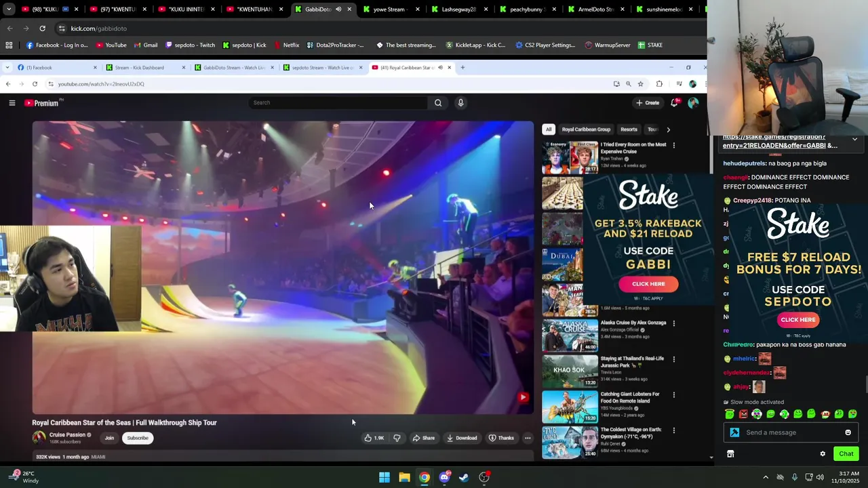Join the Cruise Passion channel
The height and width of the screenshot is (488, 868).
[109, 438]
